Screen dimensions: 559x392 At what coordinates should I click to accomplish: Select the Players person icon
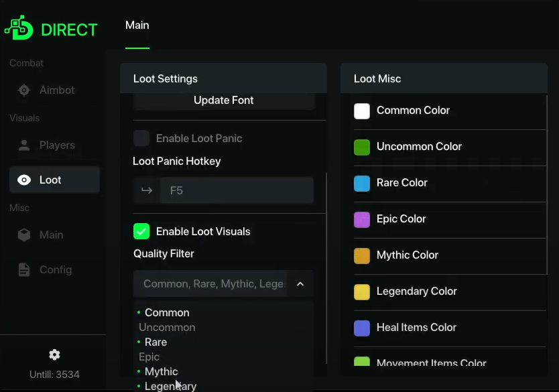coord(24,145)
